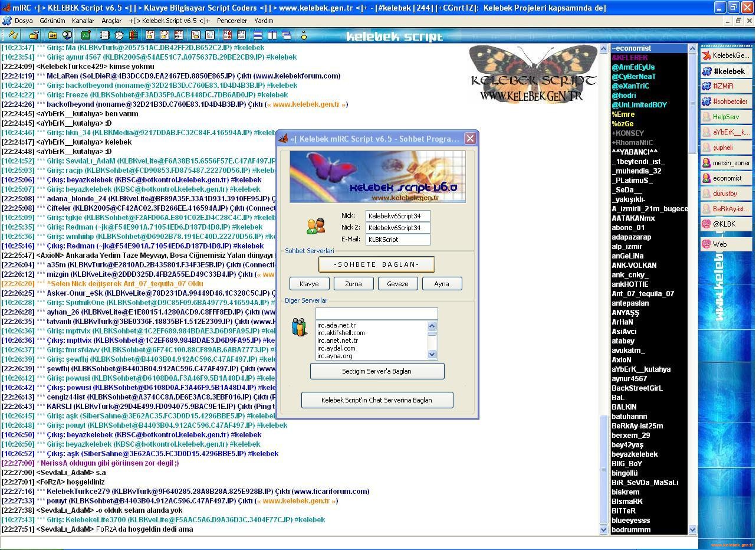Viewport: 756px width, 550px height.
Task: Open the Dosya menu
Action: (x=24, y=21)
